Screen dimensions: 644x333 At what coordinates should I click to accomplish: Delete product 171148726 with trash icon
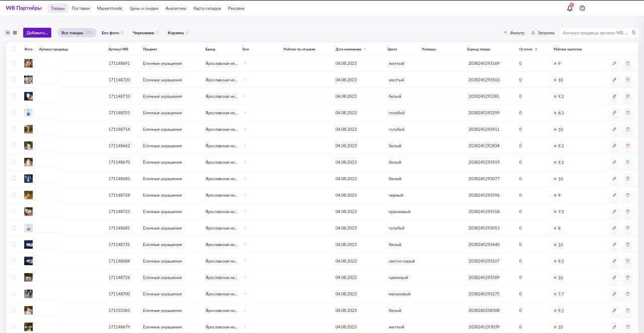point(627,278)
